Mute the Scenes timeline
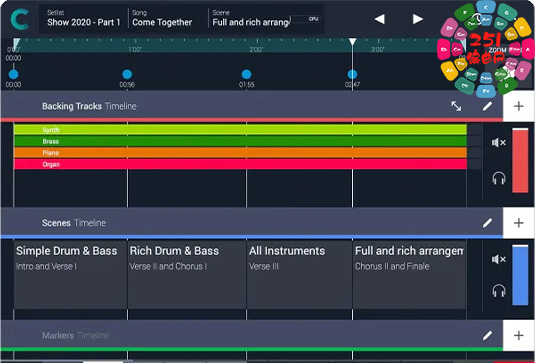 498,260
